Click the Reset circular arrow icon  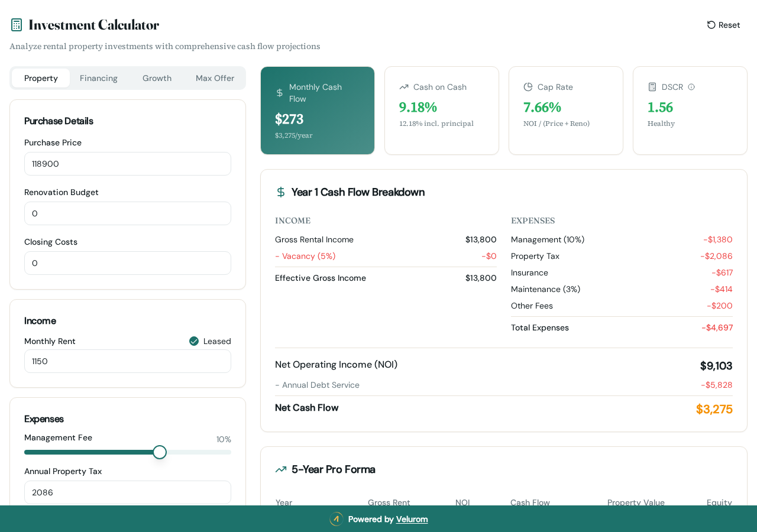(711, 25)
